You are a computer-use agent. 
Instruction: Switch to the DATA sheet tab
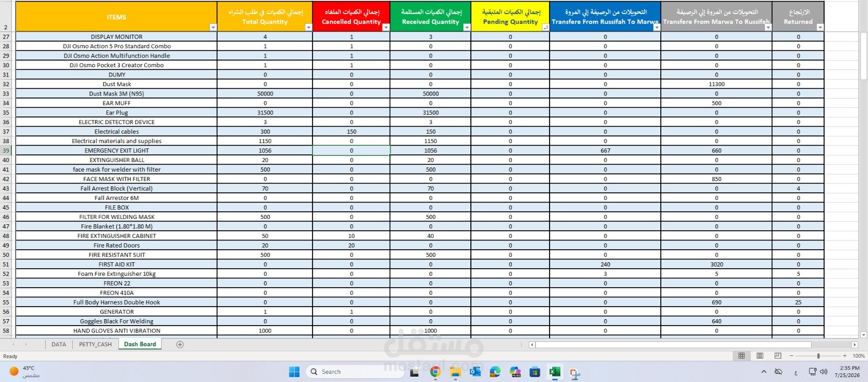click(x=59, y=345)
